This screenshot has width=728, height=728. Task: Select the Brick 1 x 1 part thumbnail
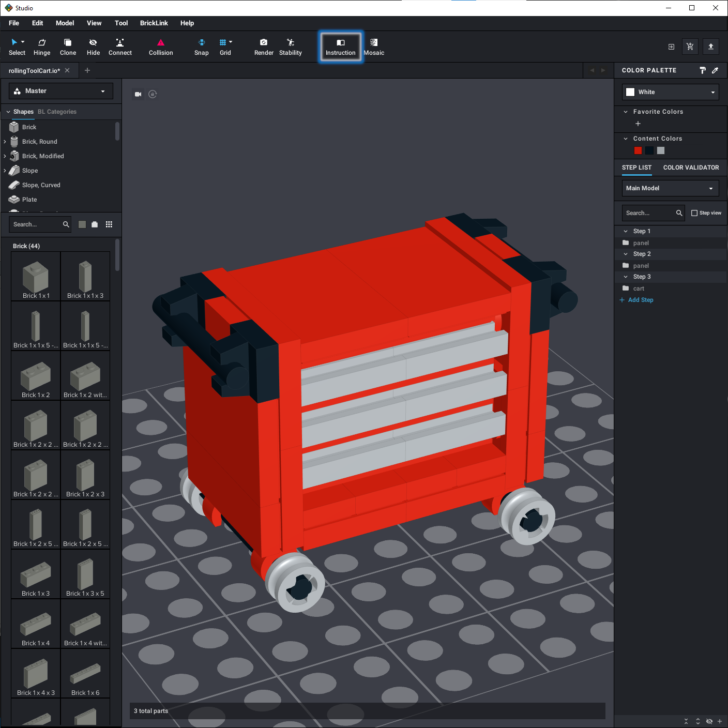pyautogui.click(x=36, y=276)
